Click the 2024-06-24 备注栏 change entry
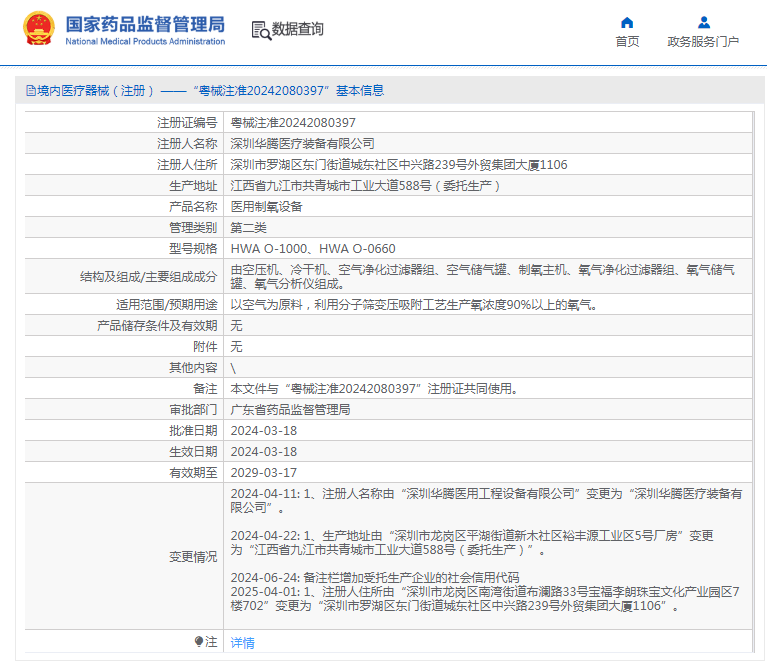The width and height of the screenshot is (767, 664). 375,578
